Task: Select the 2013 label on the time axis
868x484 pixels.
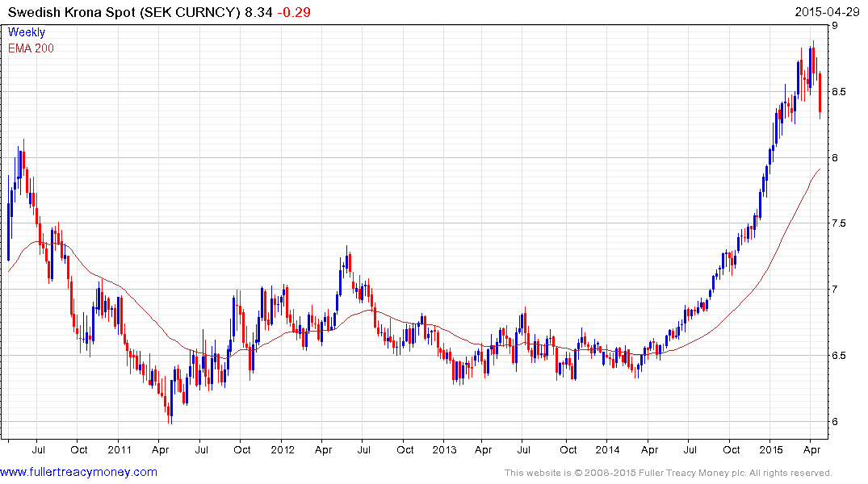Action: point(444,449)
